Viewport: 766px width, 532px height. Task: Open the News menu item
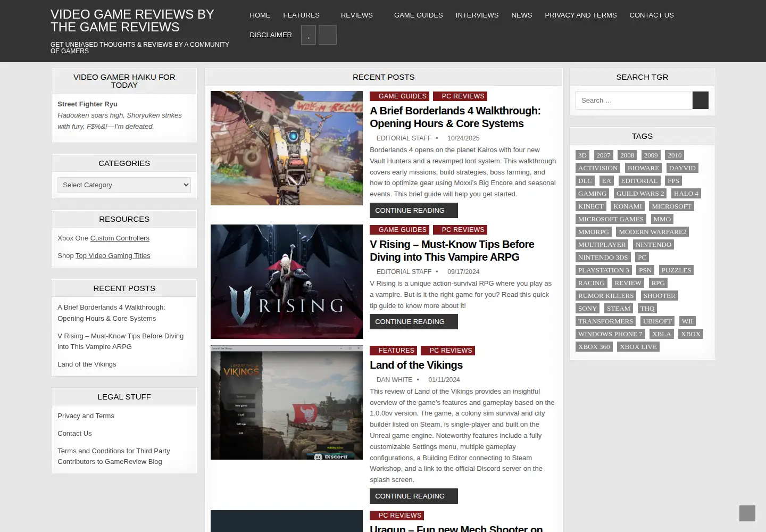click(522, 15)
